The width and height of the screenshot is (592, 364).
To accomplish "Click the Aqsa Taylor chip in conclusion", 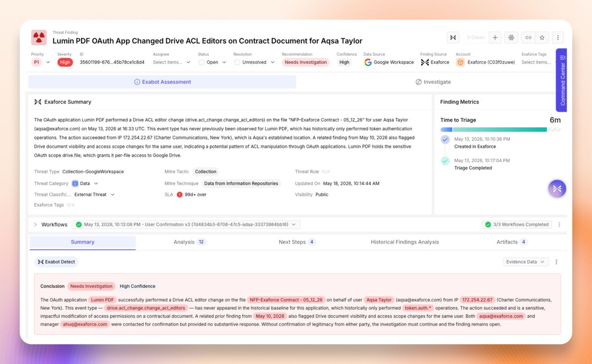I will pos(379,300).
